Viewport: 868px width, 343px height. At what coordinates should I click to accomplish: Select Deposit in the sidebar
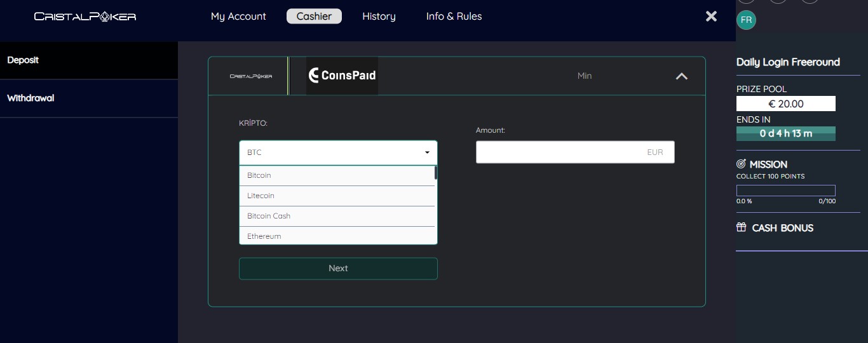(89, 60)
